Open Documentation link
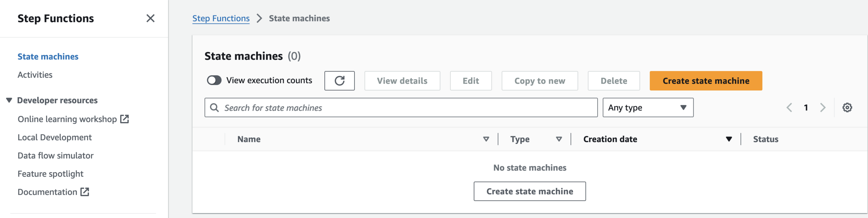The height and width of the screenshot is (218, 868). [47, 192]
